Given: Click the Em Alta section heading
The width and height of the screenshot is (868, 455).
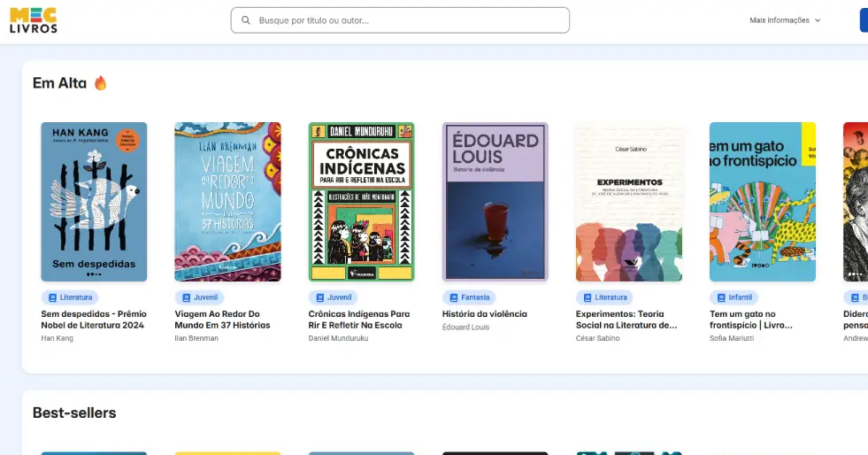Looking at the screenshot, I should [x=60, y=83].
